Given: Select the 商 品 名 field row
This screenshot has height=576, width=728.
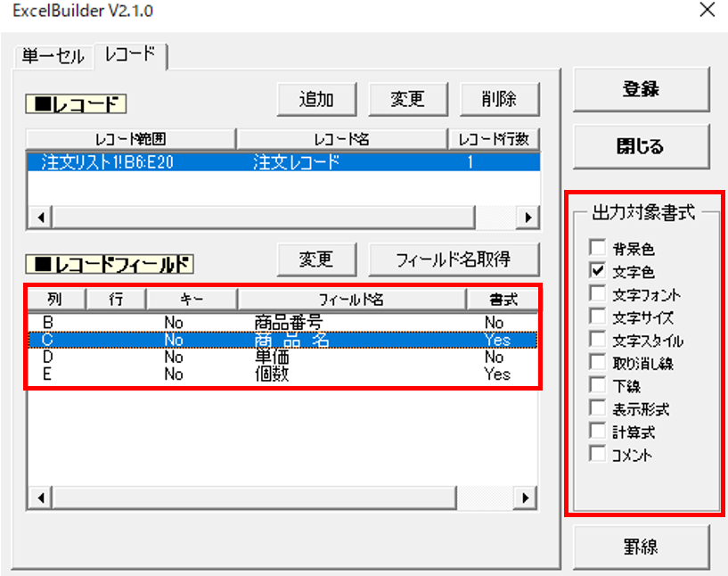Looking at the screenshot, I should tap(282, 340).
